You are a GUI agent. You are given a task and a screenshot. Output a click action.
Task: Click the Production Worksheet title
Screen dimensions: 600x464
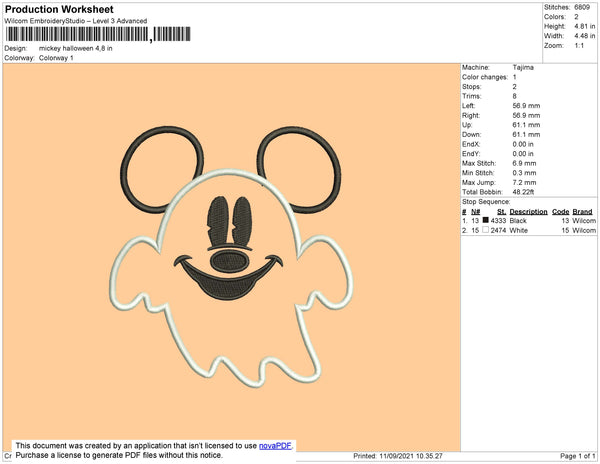click(x=59, y=9)
